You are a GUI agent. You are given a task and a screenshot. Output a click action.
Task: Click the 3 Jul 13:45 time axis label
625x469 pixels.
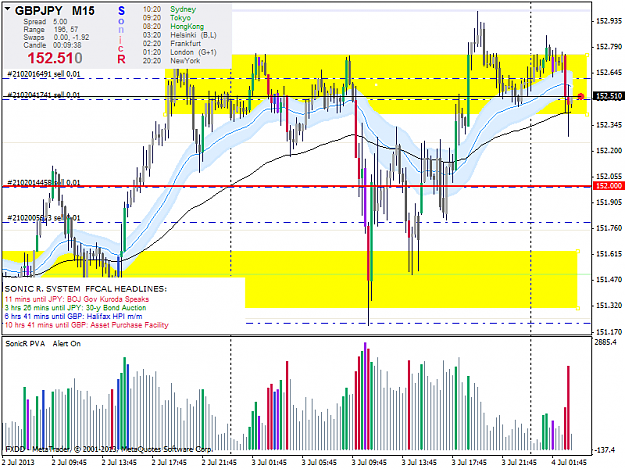pos(419,462)
